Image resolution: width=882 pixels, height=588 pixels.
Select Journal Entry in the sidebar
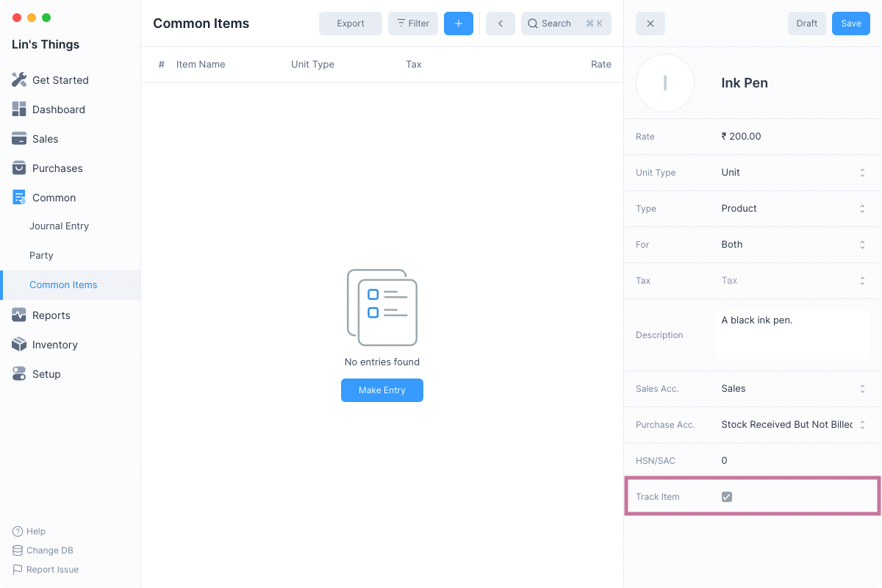(x=59, y=226)
